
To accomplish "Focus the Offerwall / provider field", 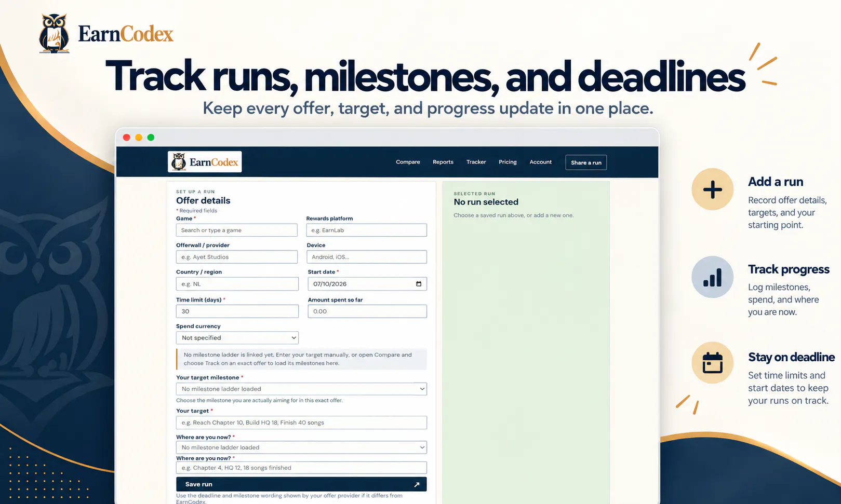I will [237, 257].
